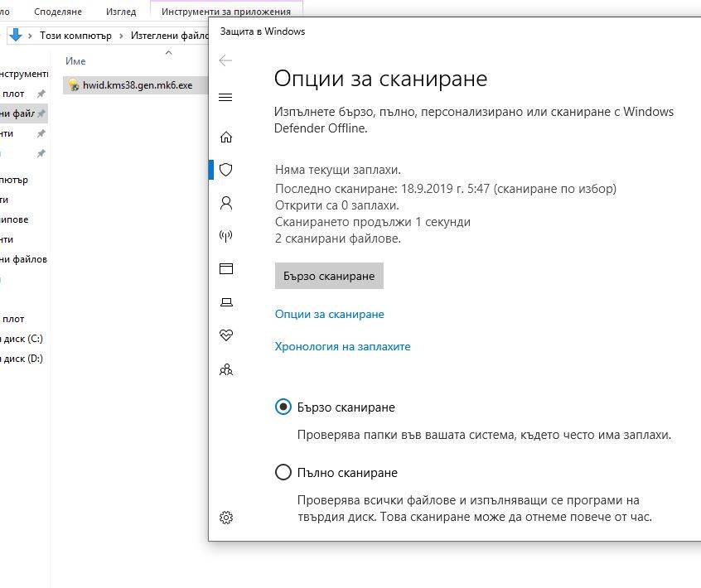Open Инструменти за приложения ribbon tab
The height and width of the screenshot is (588, 701).
click(226, 12)
